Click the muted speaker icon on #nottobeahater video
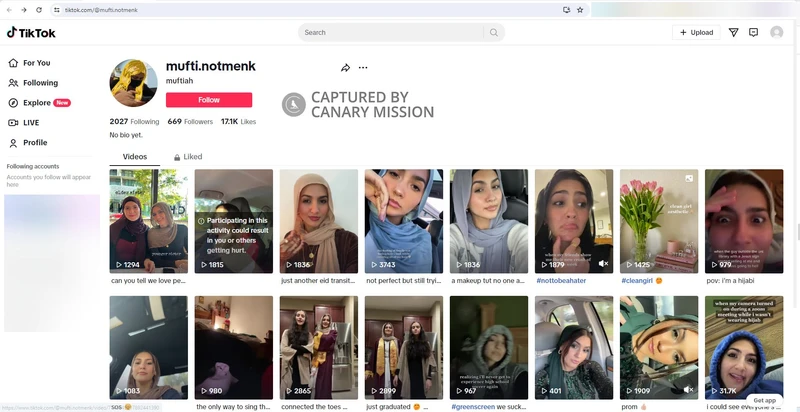Screen dimensions: 800x412 pyautogui.click(x=603, y=264)
